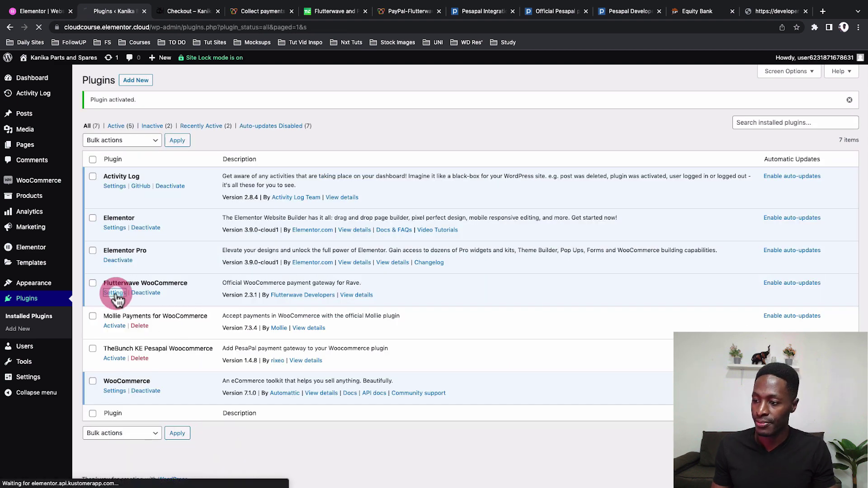The width and height of the screenshot is (868, 488).
Task: Click the Analytics bar chart icon
Action: (8, 211)
